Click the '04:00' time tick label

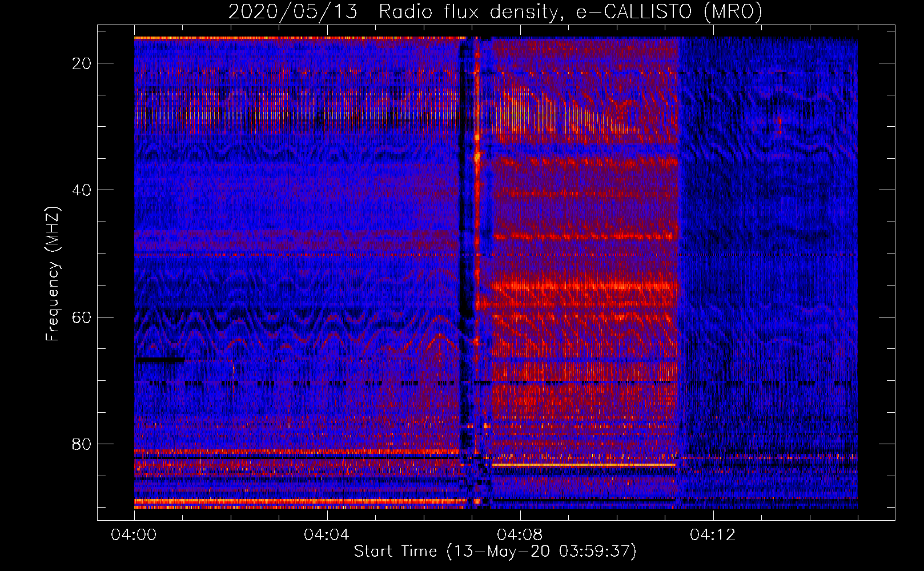click(x=134, y=535)
